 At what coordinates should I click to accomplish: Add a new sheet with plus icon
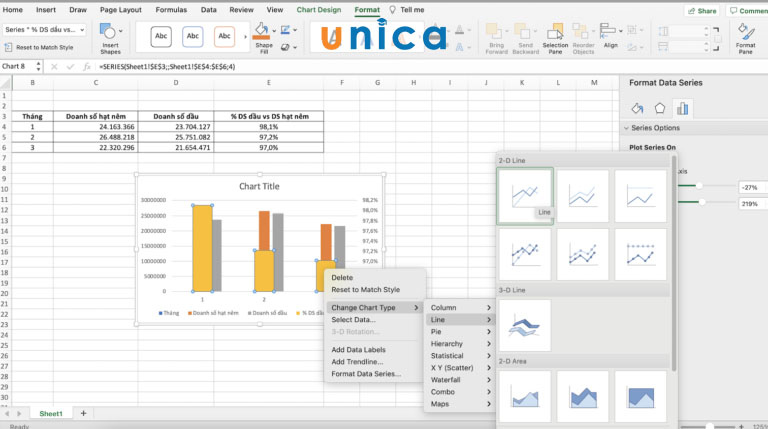tap(83, 413)
